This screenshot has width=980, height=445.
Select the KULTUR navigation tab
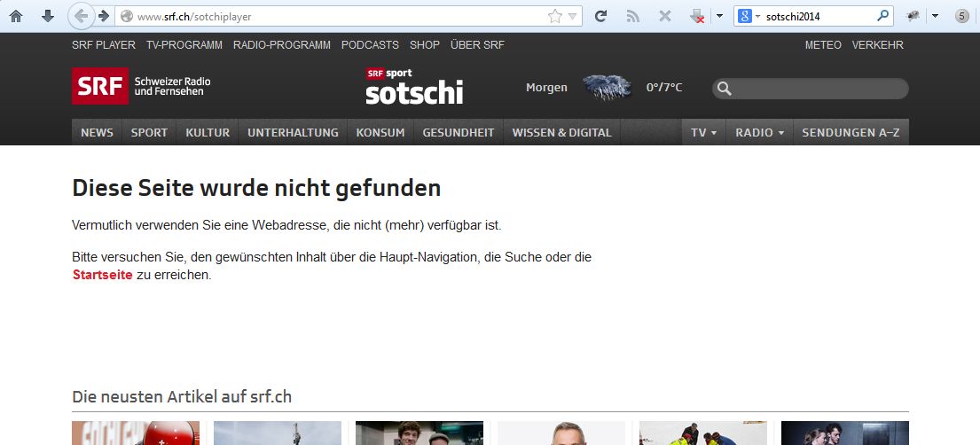(x=208, y=132)
